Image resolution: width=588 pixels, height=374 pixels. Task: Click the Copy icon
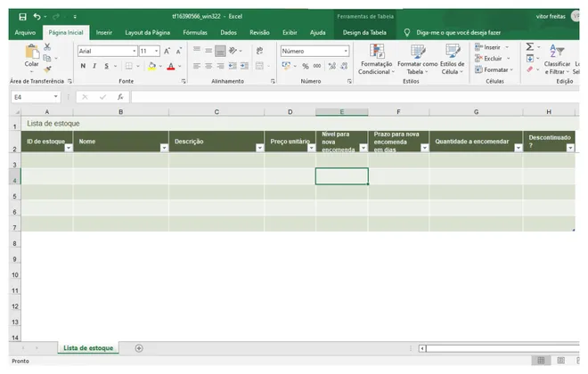[x=47, y=58]
